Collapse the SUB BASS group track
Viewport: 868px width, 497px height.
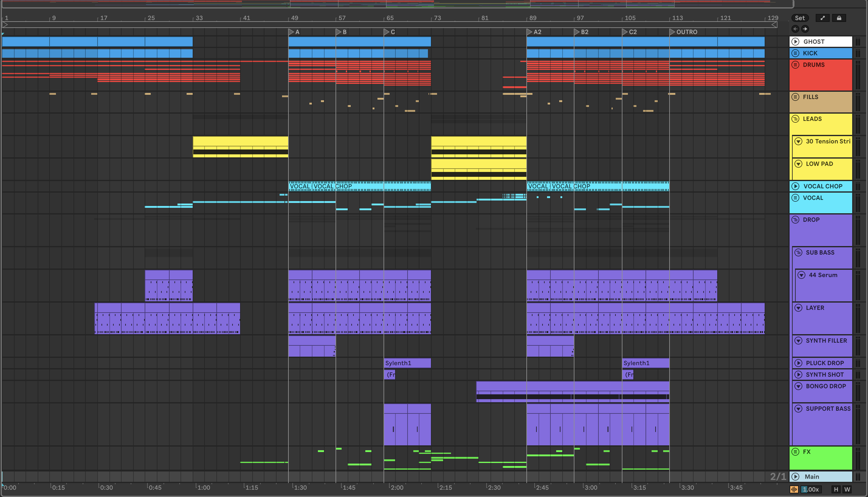point(798,252)
